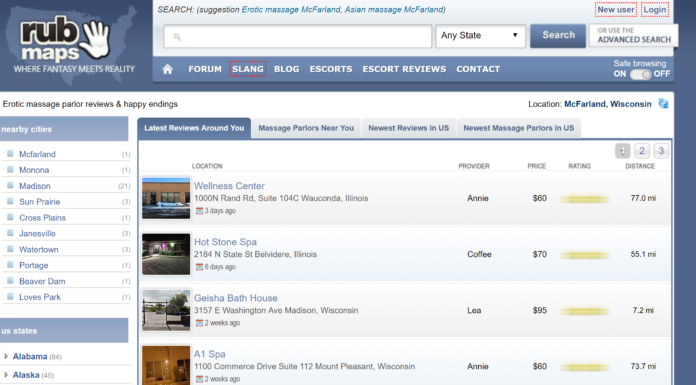Click the list icon beside Beaver Dam
This screenshot has height=385, width=696.
[10, 281]
